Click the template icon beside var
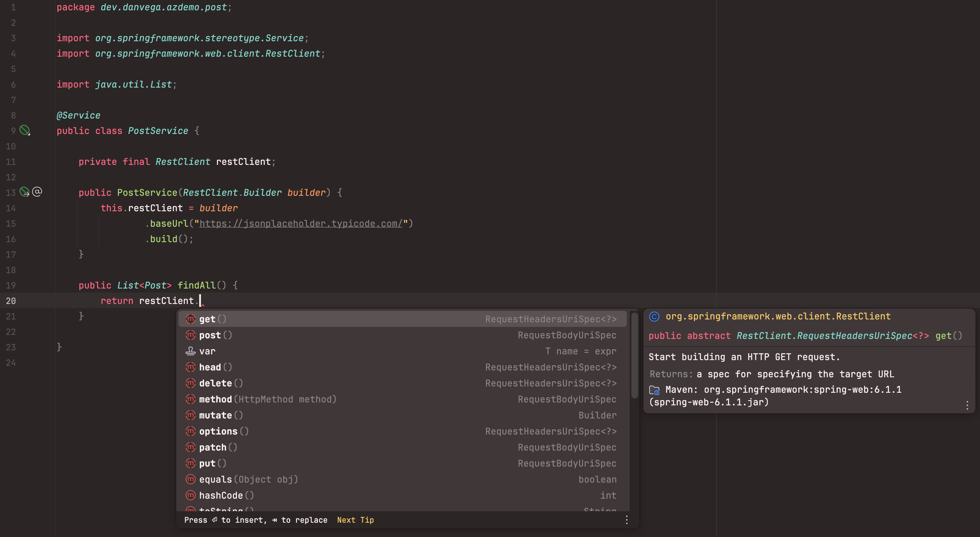980x537 pixels. [190, 351]
